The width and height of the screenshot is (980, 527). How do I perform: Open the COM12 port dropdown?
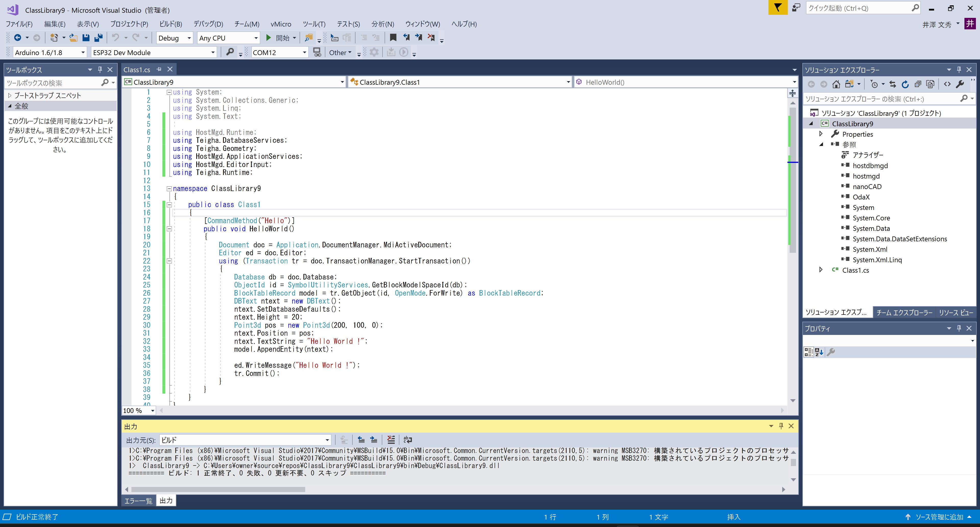coord(280,53)
